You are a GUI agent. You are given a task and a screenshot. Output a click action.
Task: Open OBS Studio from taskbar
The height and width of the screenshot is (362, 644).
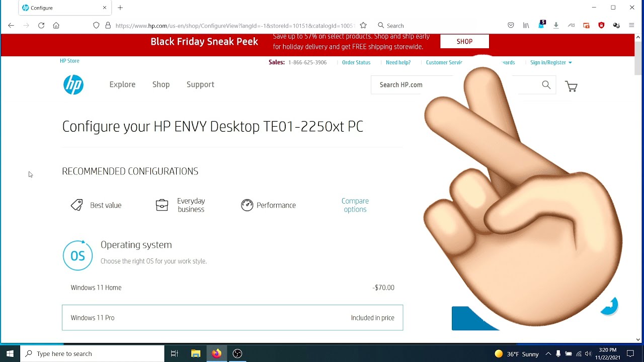(237, 353)
